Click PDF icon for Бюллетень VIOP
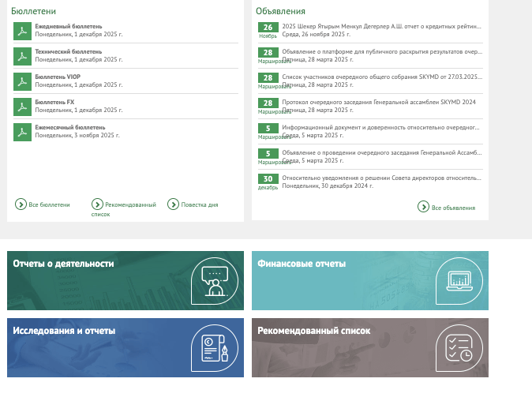Viewport: 532px width, 401px height. [22, 81]
